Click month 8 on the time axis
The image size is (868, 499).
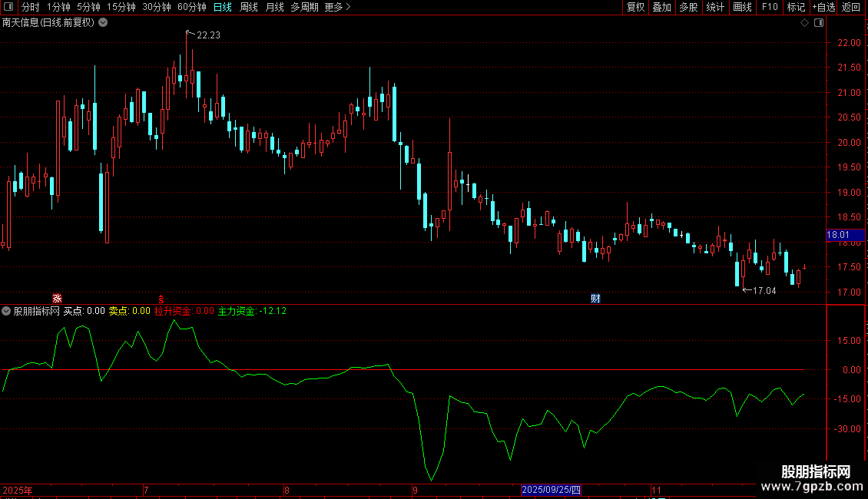(287, 490)
